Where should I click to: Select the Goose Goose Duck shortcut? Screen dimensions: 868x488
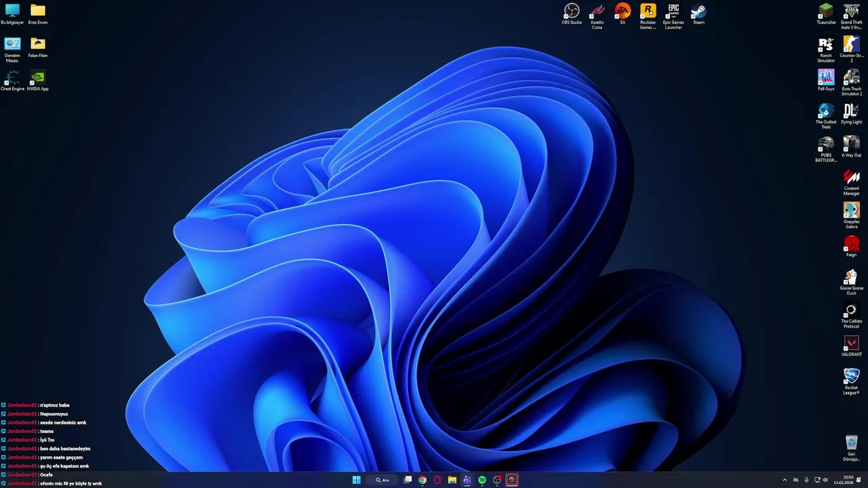(x=852, y=282)
